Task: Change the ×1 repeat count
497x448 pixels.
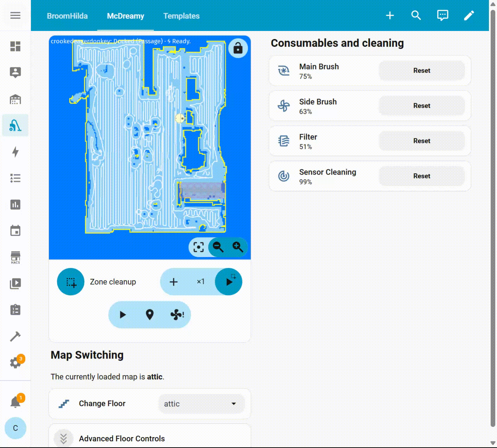Action: point(201,282)
